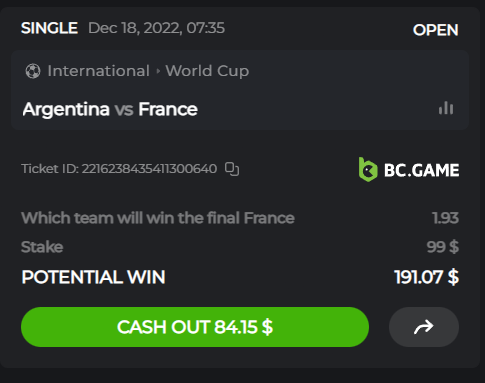This screenshot has width=485, height=383.
Task: Open match statistics bar chart icon
Action: [x=446, y=108]
